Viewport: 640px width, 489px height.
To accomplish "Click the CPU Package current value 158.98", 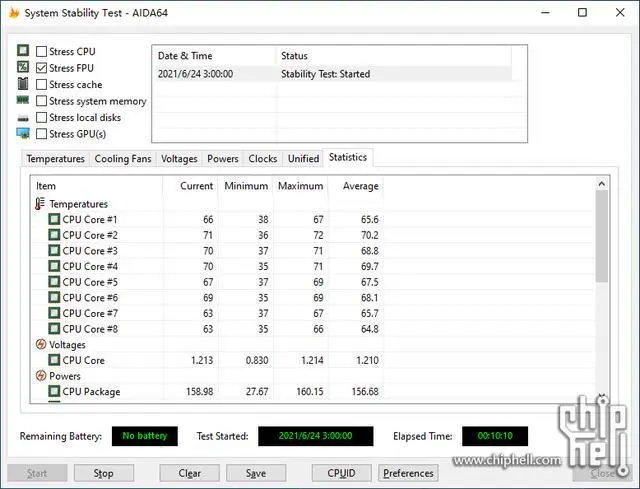I will [200, 391].
